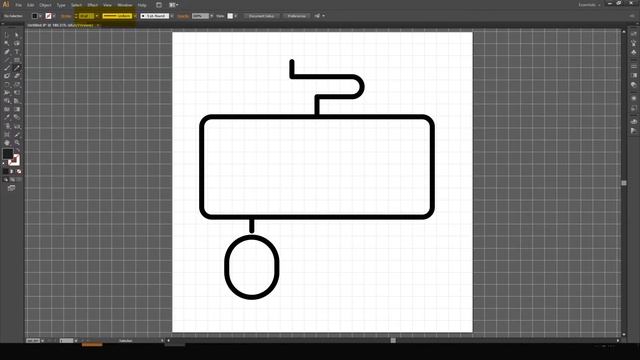Select the Line Segment tool
The image size is (640, 360).
click(x=7, y=60)
